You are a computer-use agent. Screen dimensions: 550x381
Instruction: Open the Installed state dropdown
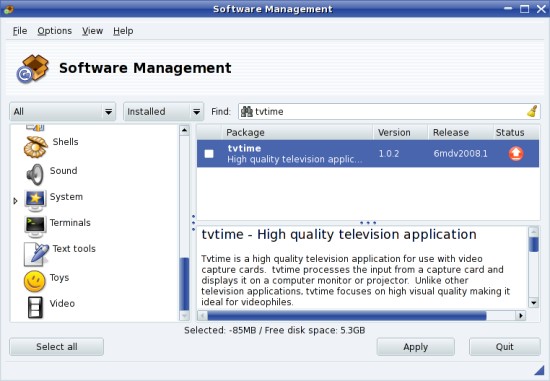pos(163,112)
